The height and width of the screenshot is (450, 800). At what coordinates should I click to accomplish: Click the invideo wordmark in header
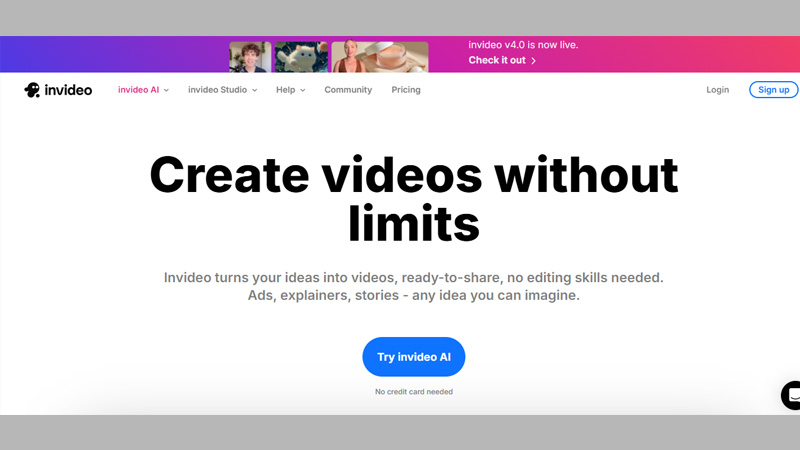point(68,90)
